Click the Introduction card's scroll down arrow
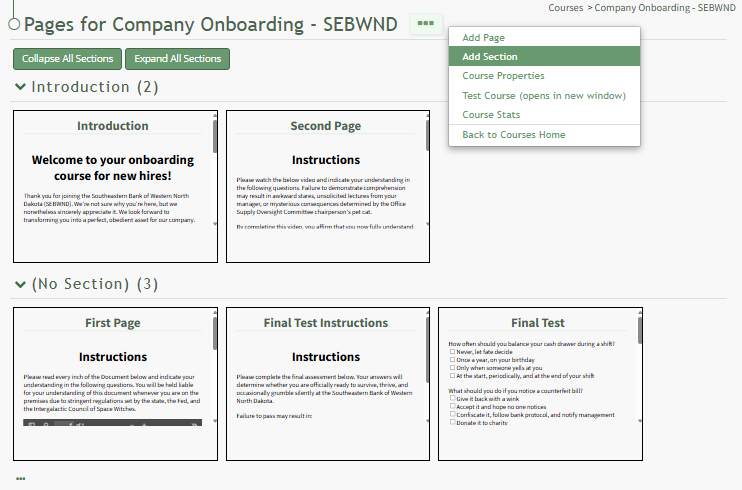Screen dimensions: 742x490 point(215,224)
